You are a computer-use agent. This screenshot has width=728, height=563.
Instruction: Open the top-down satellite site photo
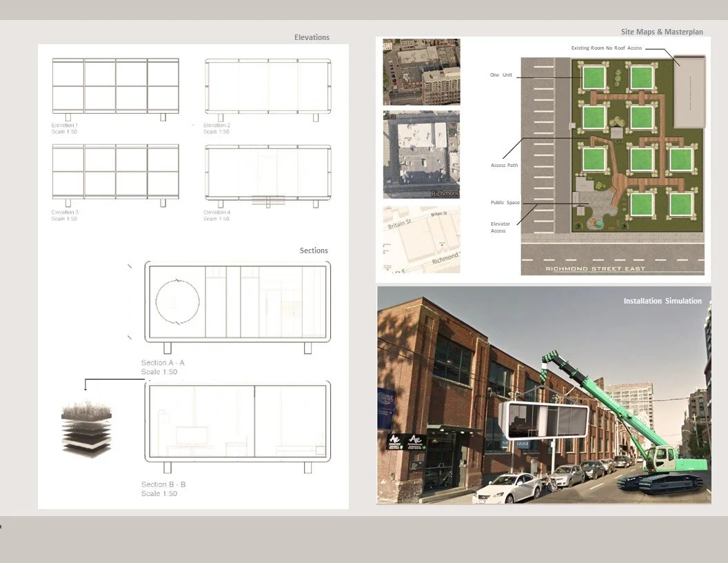tap(421, 155)
